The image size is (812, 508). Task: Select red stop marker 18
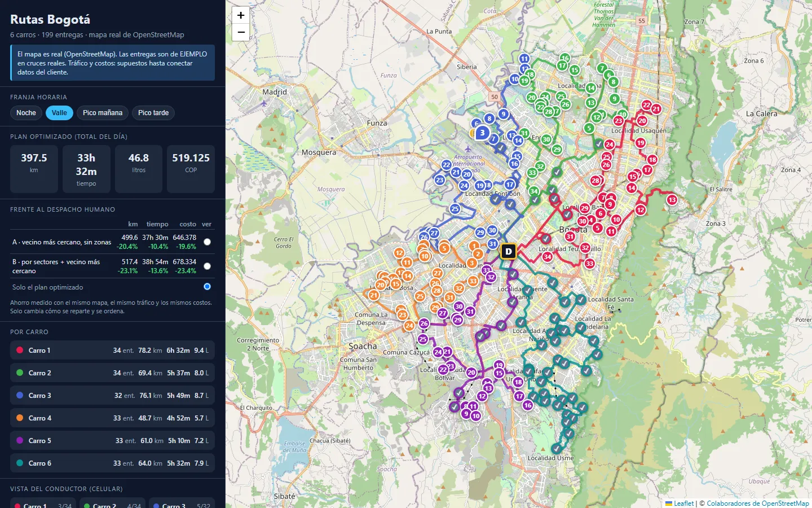click(652, 160)
